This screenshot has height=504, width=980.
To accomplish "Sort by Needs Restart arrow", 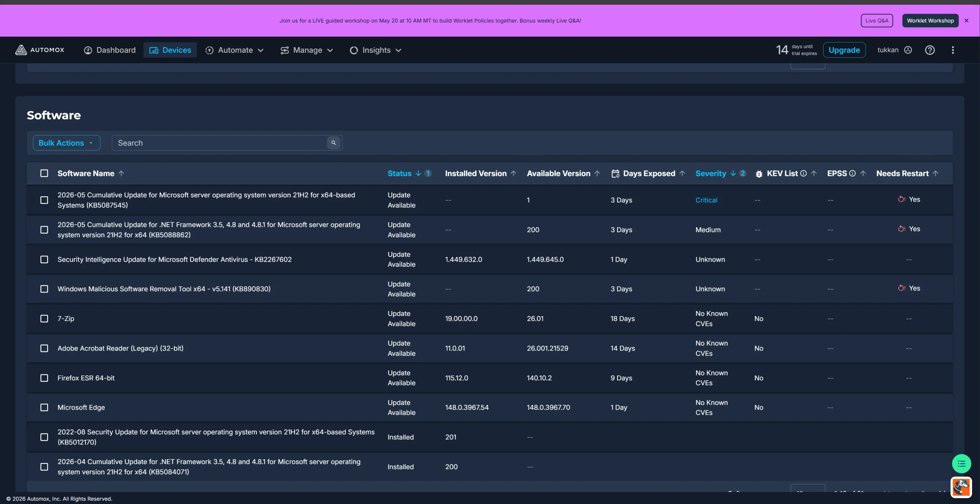I will pyautogui.click(x=936, y=173).
